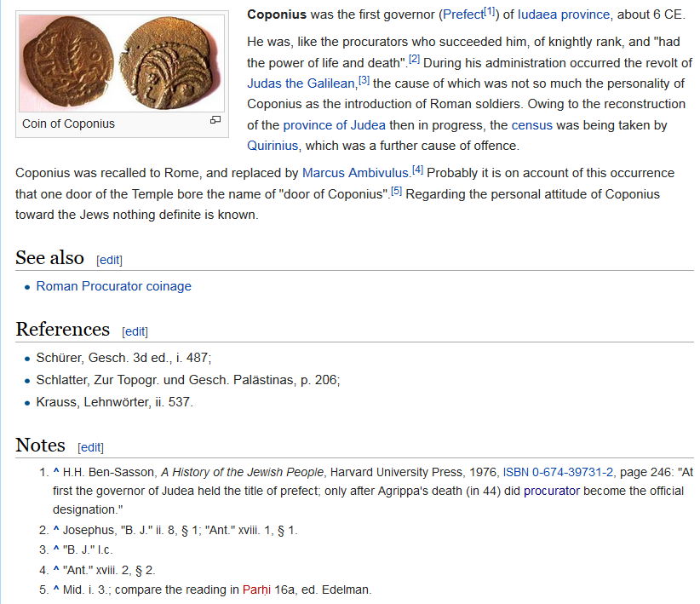The image size is (700, 604).
Task: Click the Roman Procurator coinage link
Action: [113, 286]
